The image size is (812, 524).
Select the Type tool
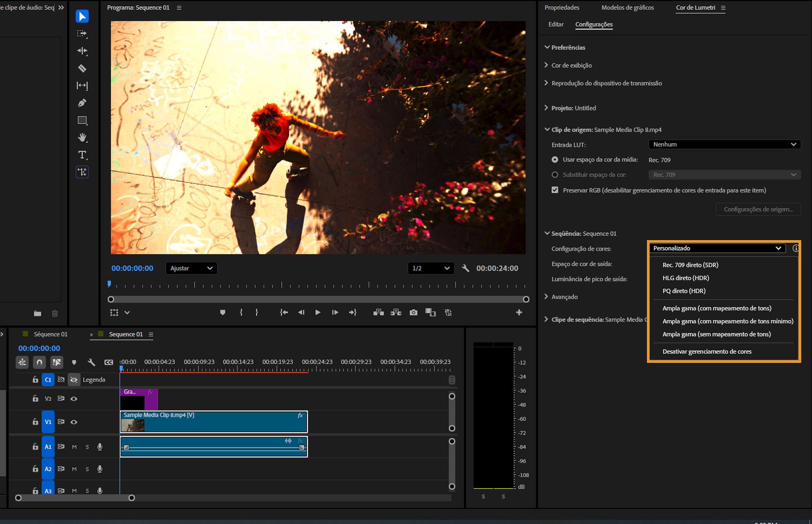(82, 155)
